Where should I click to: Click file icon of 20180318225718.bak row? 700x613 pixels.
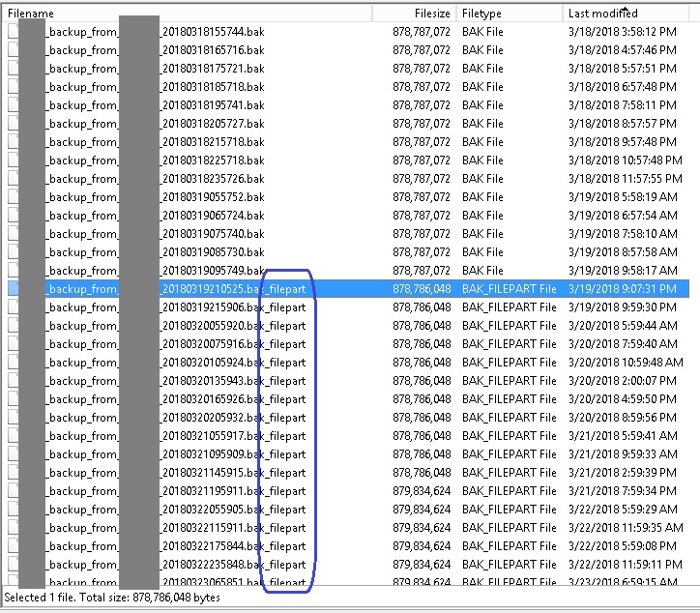(x=13, y=161)
